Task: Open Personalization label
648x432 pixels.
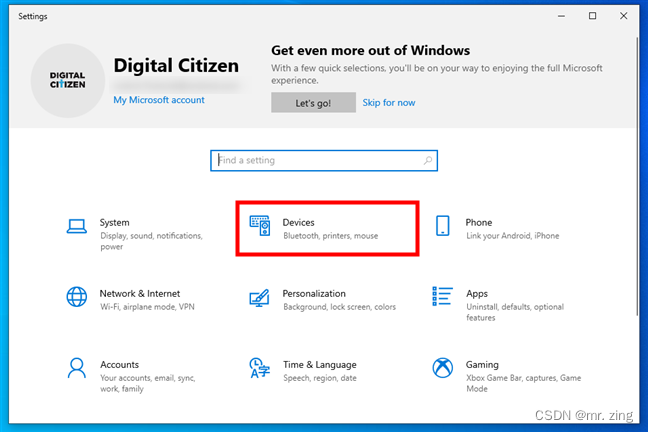Action: [314, 294]
